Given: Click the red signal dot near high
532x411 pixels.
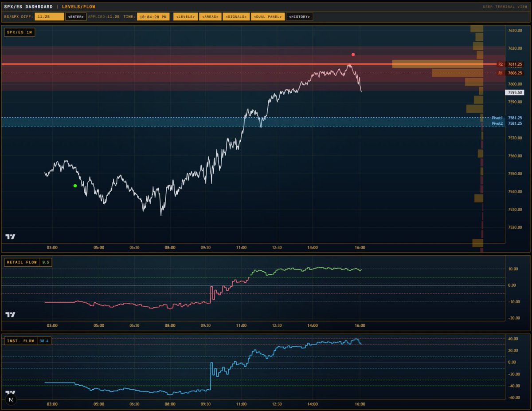Looking at the screenshot, I should coord(353,55).
